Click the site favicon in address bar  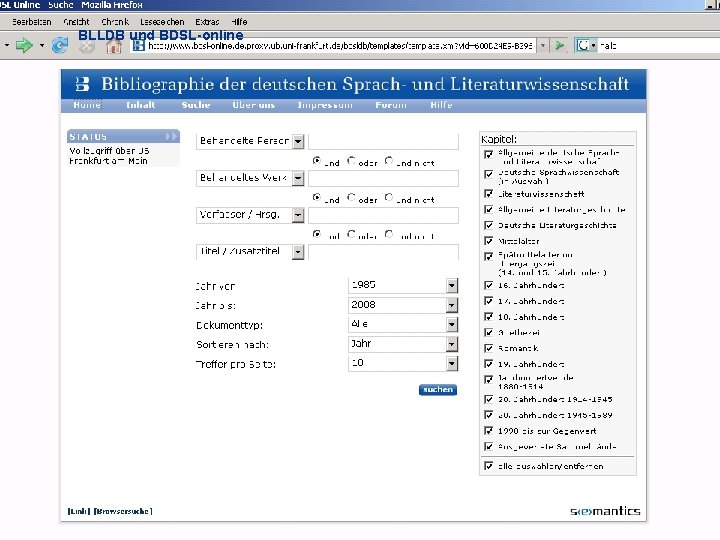pyautogui.click(x=139, y=45)
